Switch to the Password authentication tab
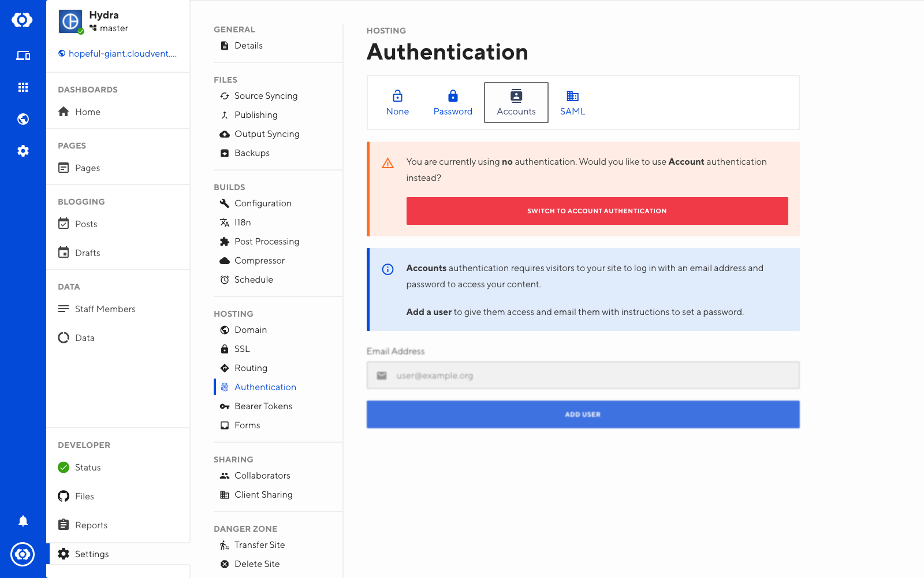 pos(453,103)
